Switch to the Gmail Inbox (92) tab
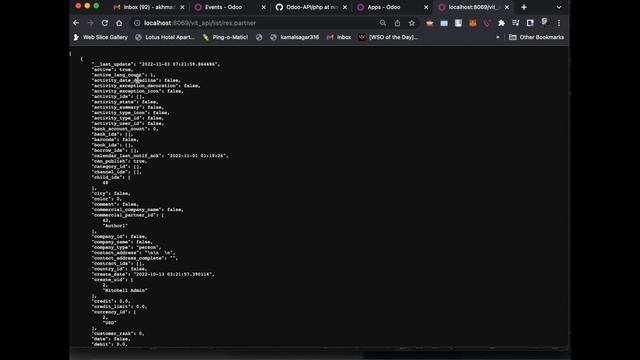 (149, 7)
